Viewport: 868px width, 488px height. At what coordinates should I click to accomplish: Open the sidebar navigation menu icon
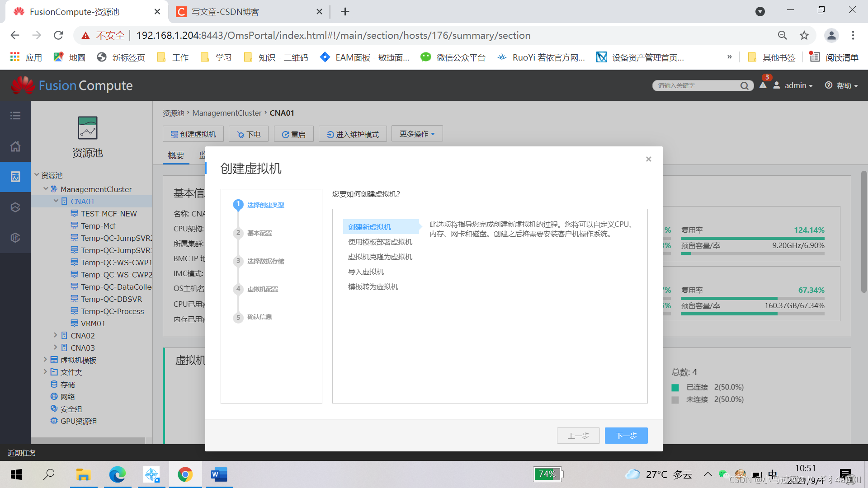[15, 116]
